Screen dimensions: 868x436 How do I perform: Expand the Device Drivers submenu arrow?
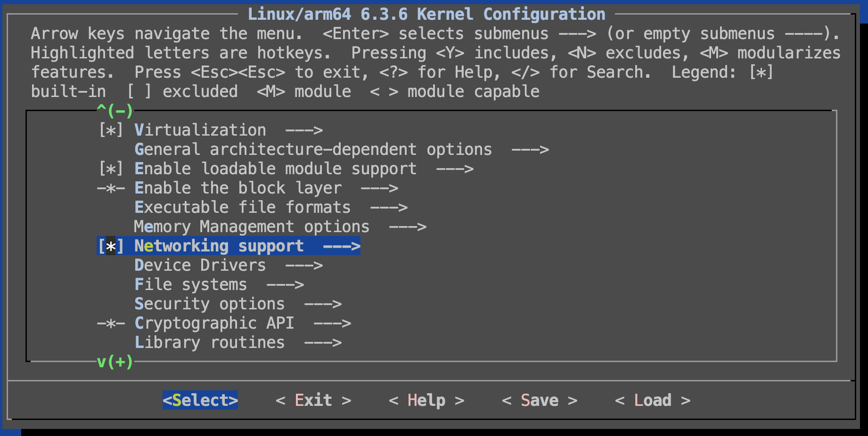coord(304,265)
